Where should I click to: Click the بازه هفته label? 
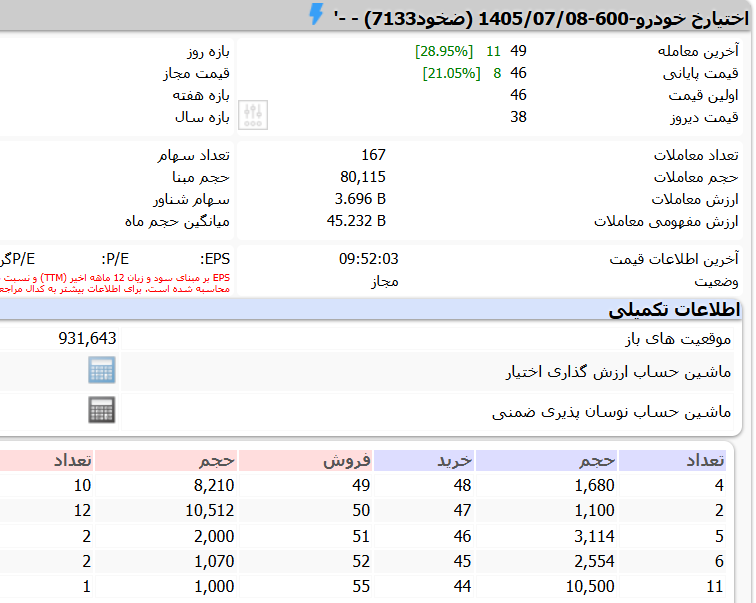coord(201,95)
